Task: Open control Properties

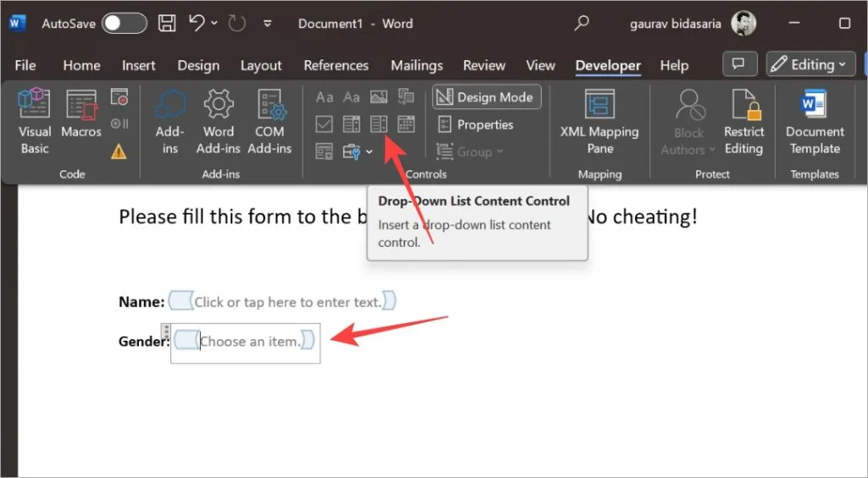Action: [476, 125]
